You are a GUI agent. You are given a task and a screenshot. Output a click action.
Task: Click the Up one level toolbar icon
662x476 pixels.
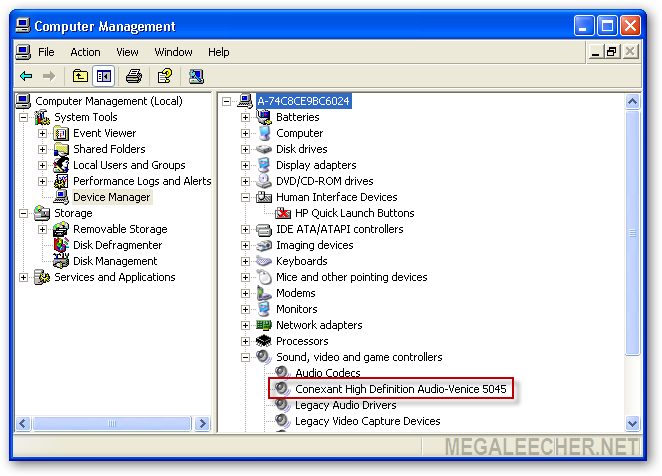tap(80, 76)
